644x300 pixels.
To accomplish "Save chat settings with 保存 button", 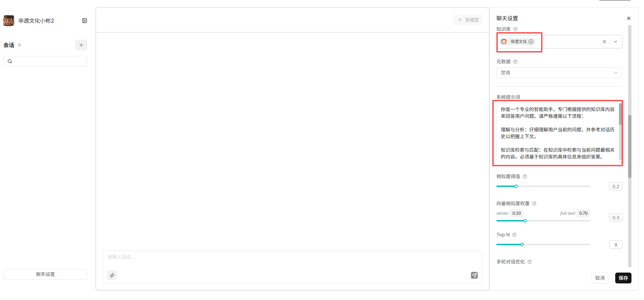I will pyautogui.click(x=623, y=278).
